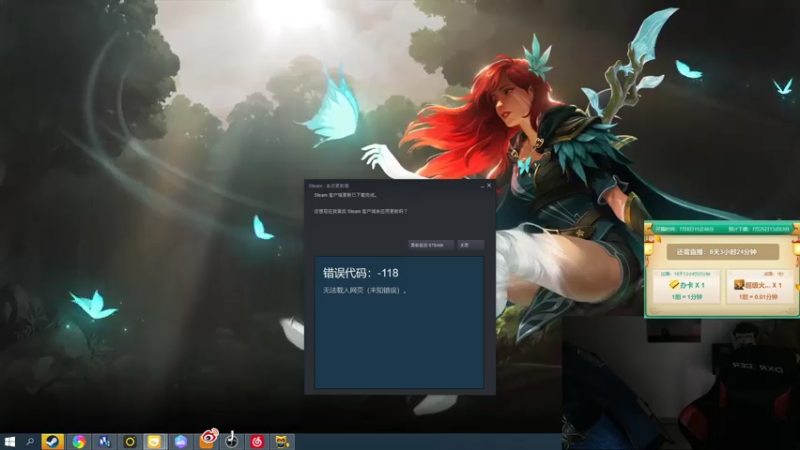Screen dimensions: 800x450
Task: Click the super rocket gift icon
Action: (x=739, y=285)
